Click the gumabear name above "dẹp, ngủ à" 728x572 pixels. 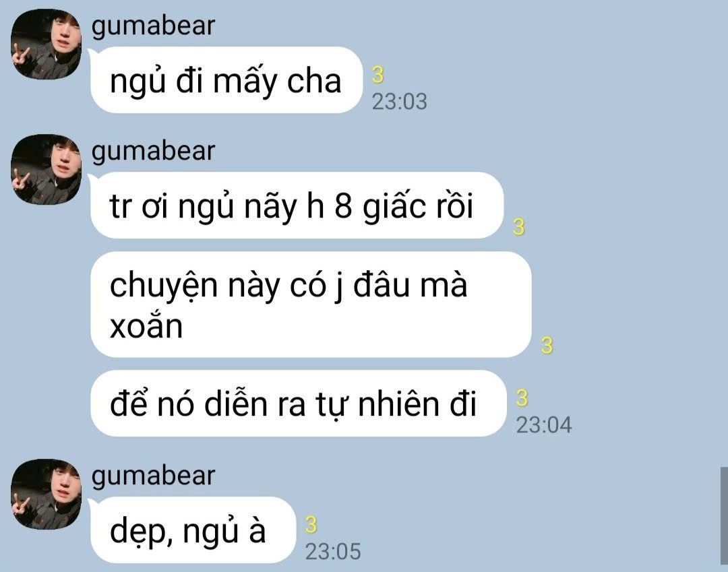pyautogui.click(x=153, y=476)
